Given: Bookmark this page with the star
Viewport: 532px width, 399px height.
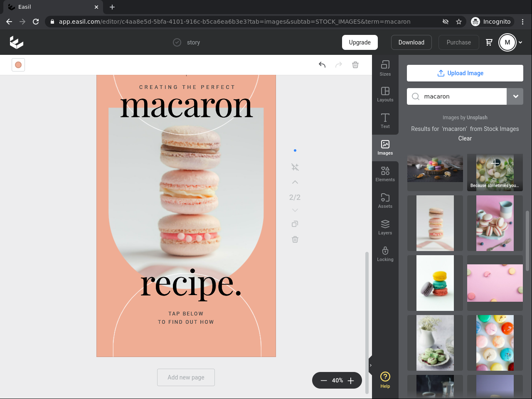Looking at the screenshot, I should coord(459,22).
